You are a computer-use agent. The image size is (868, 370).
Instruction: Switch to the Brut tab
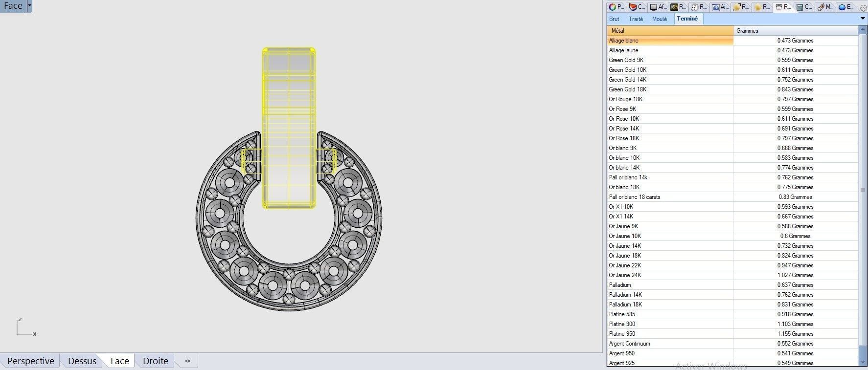pos(614,19)
